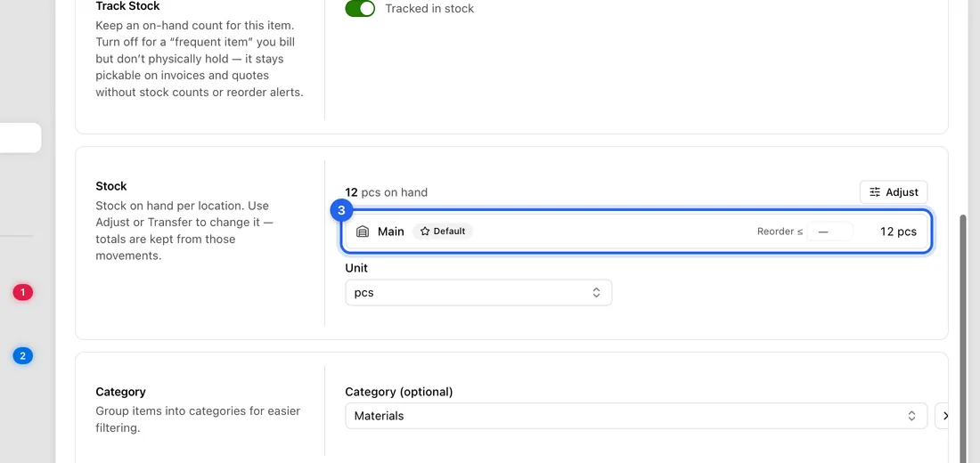Click the arrow button beside Category dropdown
The width and height of the screenshot is (980, 463).
(943, 416)
